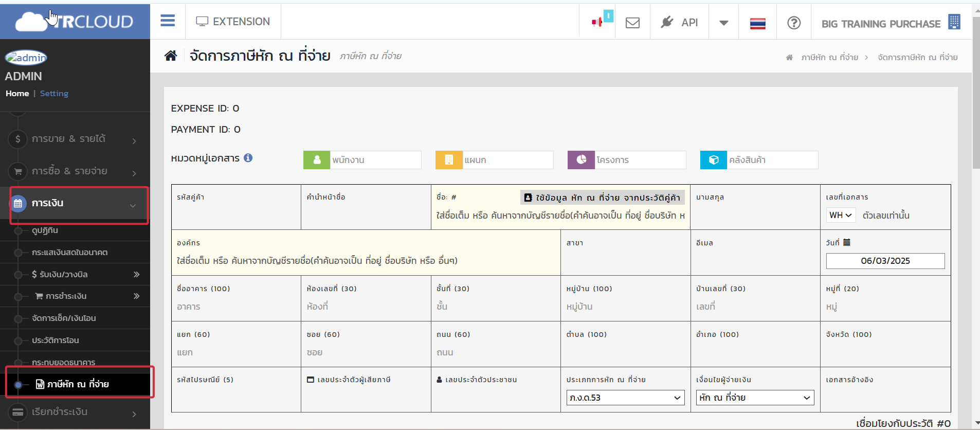This screenshot has width=980, height=430.
Task: Open the EXTENSION menu
Action: tap(233, 22)
